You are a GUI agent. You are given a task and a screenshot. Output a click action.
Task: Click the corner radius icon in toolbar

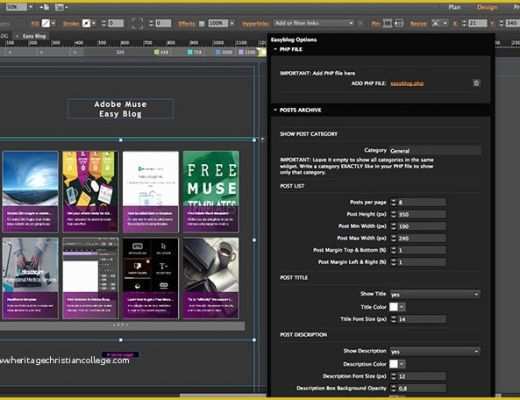pyautogui.click(x=137, y=23)
